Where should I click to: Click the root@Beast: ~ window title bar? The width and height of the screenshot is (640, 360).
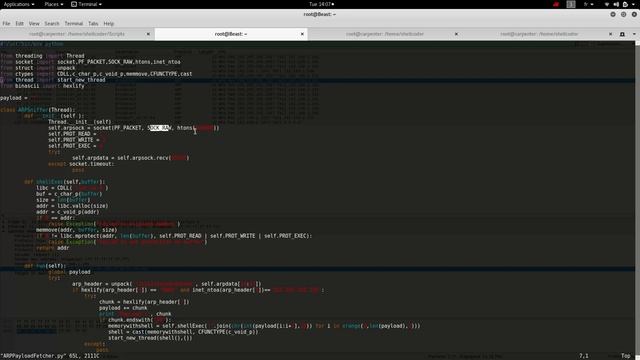[320, 14]
